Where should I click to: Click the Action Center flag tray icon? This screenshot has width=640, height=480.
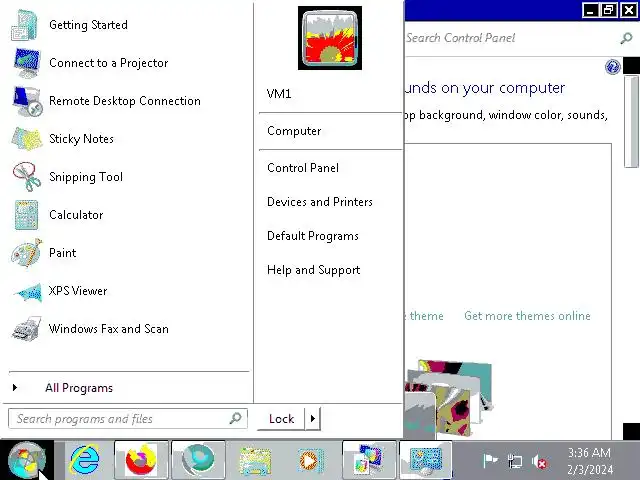point(490,461)
